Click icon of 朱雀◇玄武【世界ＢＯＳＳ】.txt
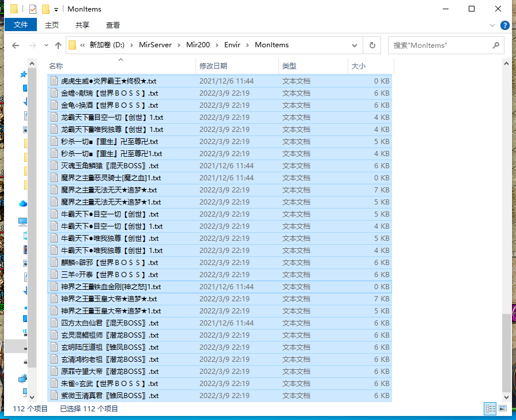Screen dimensions: 516x420 [x=54, y=383]
